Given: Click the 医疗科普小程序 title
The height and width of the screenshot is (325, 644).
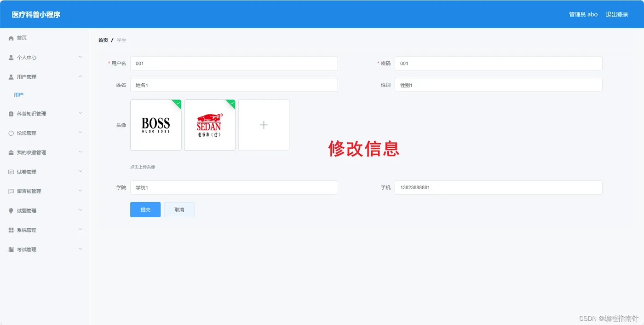Looking at the screenshot, I should click(x=36, y=14).
